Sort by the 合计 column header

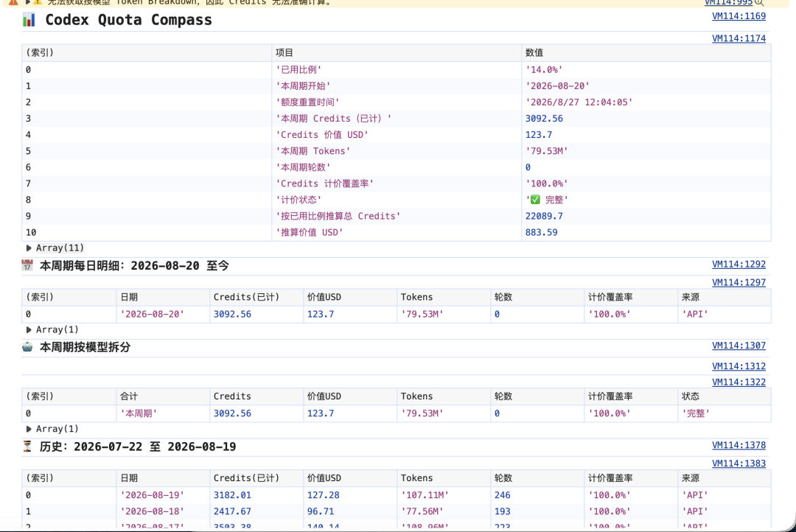click(162, 396)
